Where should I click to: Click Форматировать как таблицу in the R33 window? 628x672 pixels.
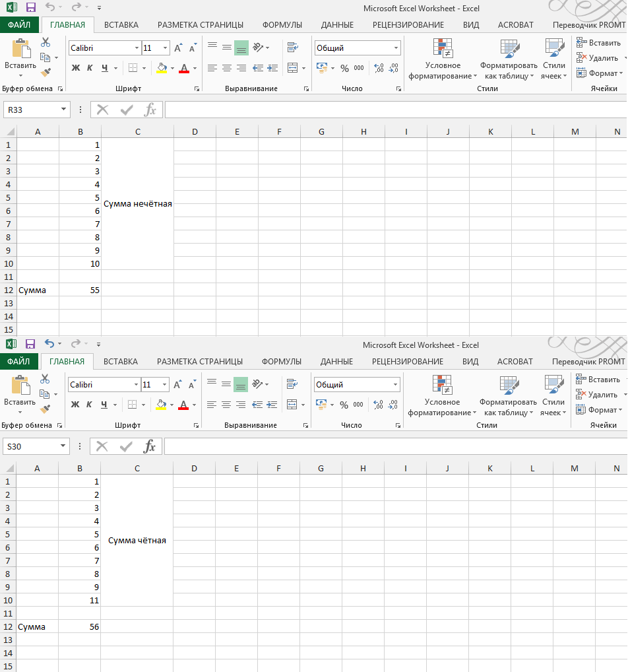coord(509,59)
